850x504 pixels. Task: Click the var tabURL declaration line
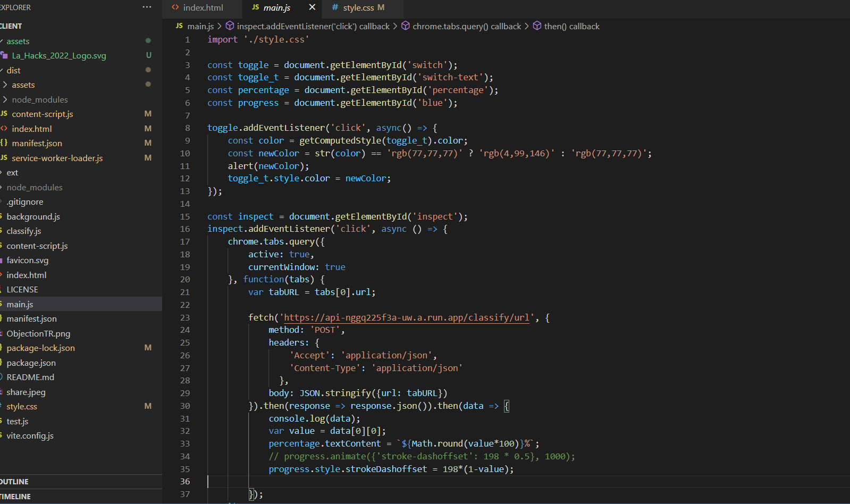pos(312,292)
